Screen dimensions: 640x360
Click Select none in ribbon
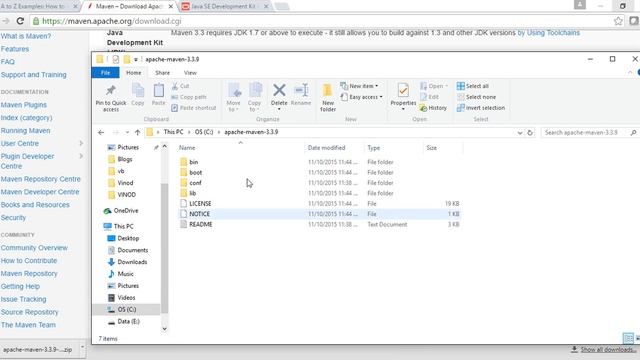pyautogui.click(x=476, y=97)
